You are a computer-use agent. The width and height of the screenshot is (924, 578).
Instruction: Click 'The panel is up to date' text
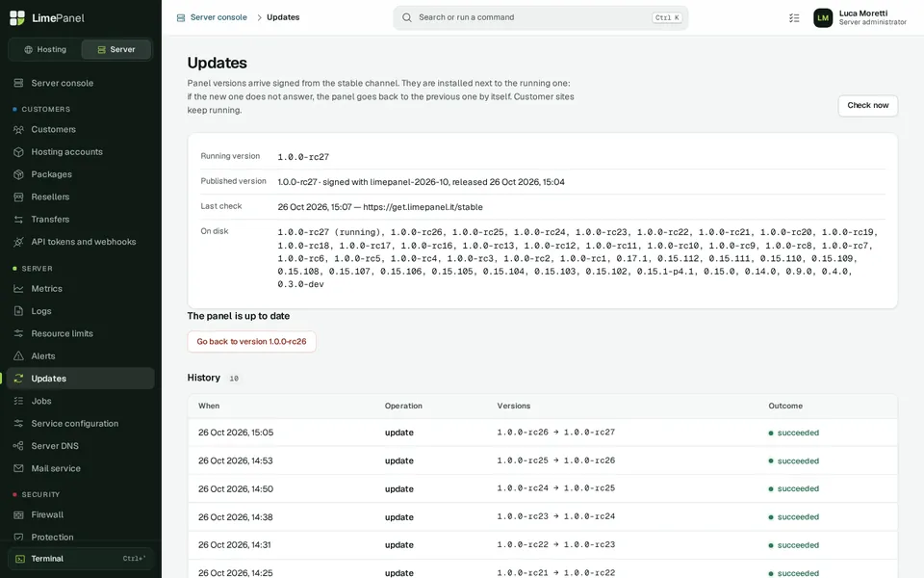coord(238,316)
